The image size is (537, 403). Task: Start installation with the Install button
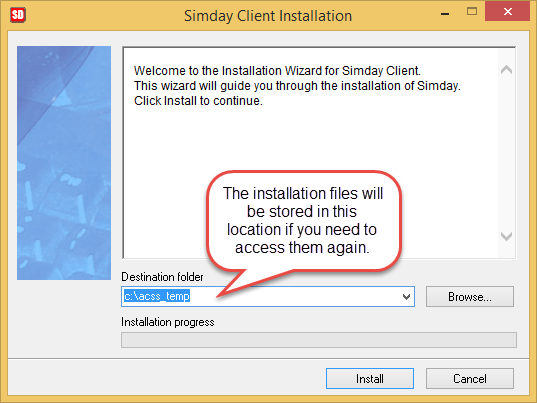pyautogui.click(x=370, y=379)
